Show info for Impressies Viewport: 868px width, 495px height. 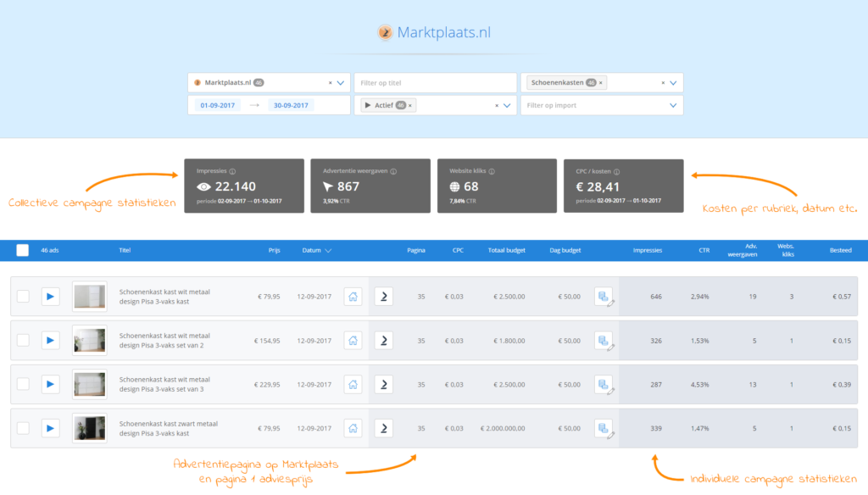click(x=232, y=172)
